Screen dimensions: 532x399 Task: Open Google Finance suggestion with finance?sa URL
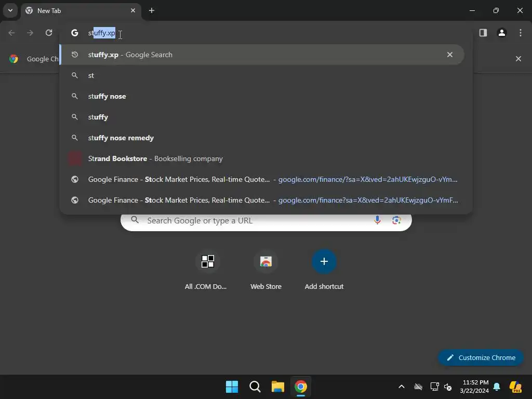(266, 200)
